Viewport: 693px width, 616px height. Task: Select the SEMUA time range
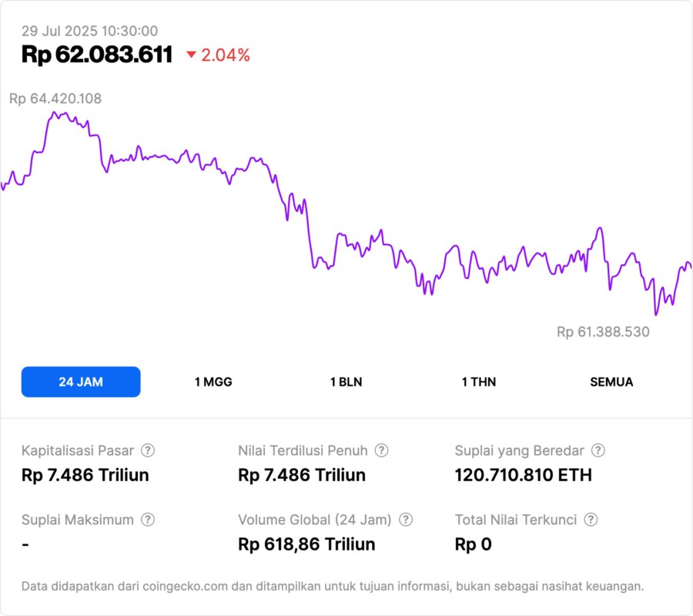point(611,382)
